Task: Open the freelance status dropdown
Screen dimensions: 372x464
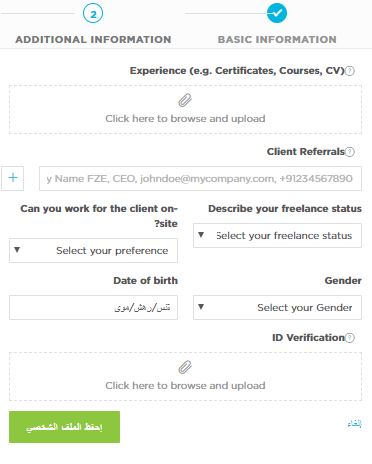Action: [x=277, y=235]
